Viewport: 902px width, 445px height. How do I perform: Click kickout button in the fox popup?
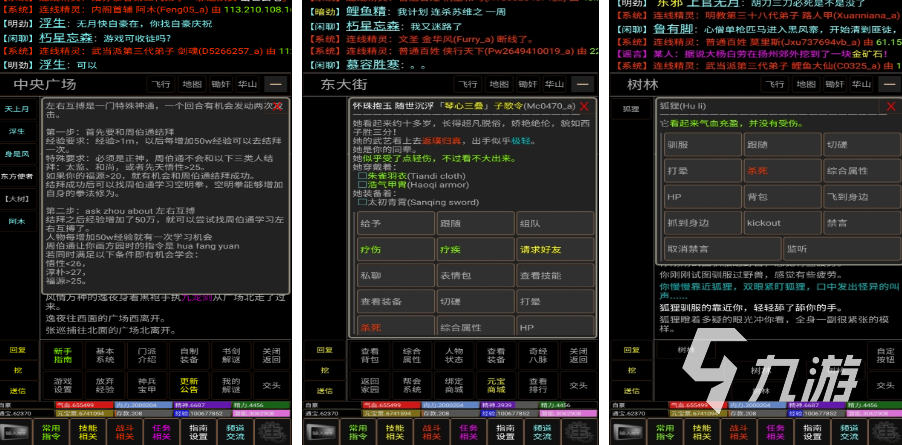coord(765,223)
